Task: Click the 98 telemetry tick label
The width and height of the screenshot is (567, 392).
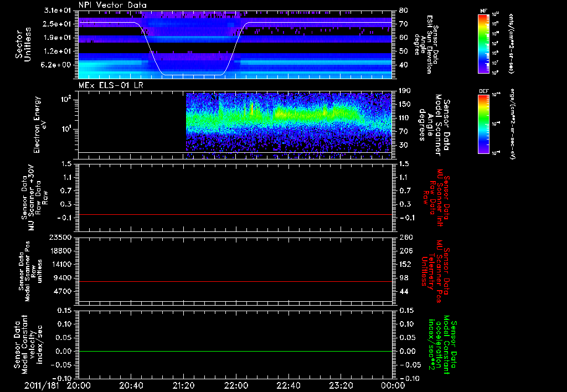Action: pyautogui.click(x=404, y=278)
